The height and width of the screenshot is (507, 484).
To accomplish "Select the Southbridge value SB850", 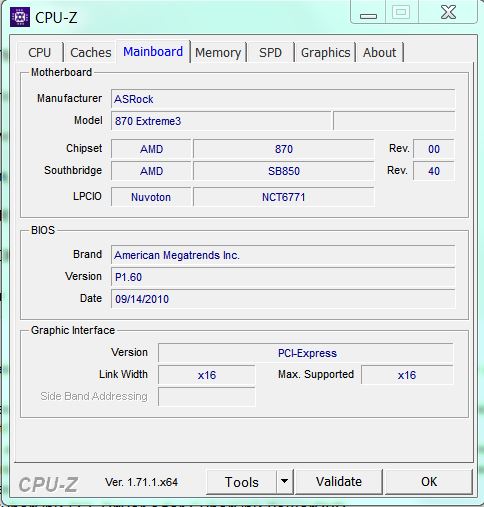I will pyautogui.click(x=284, y=171).
